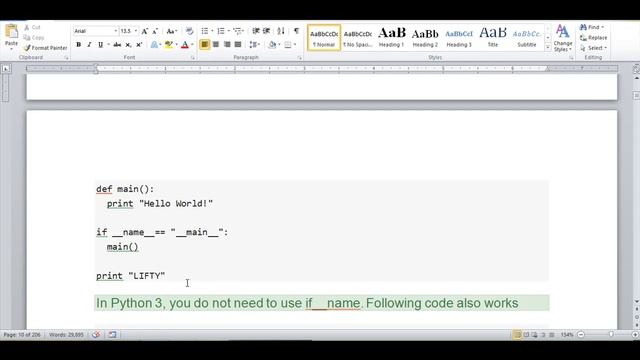
Task: Toggle Justify alignment
Action: [x=238, y=44]
